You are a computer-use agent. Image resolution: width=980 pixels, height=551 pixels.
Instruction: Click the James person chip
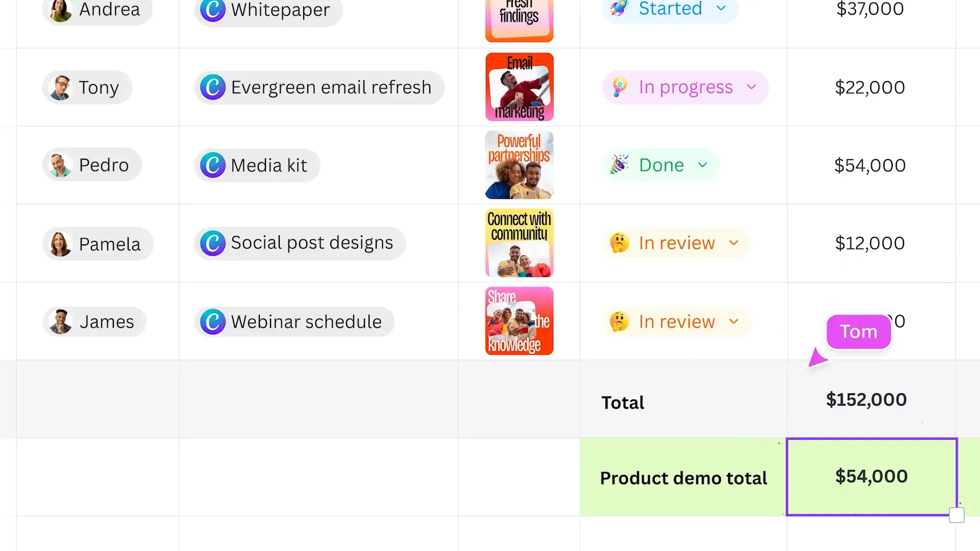[94, 322]
